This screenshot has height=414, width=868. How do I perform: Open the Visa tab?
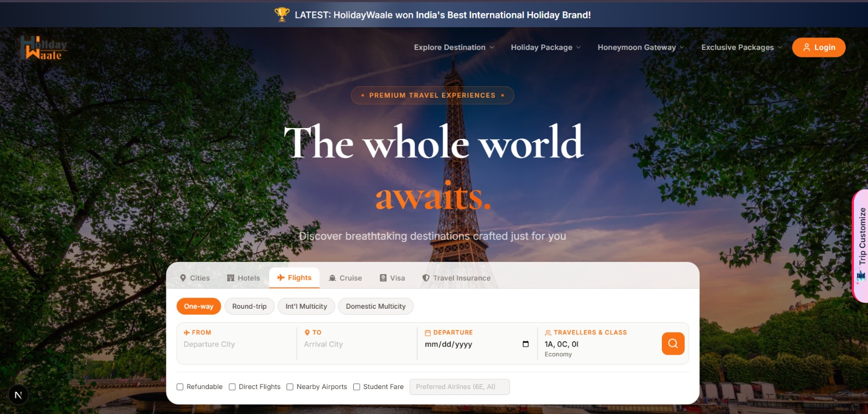(392, 278)
